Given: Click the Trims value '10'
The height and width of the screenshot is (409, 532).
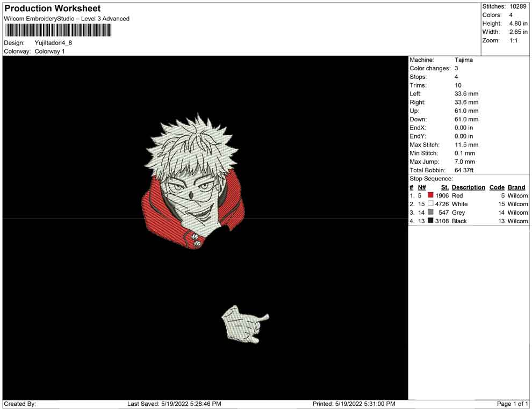Looking at the screenshot, I should pyautogui.click(x=458, y=85).
